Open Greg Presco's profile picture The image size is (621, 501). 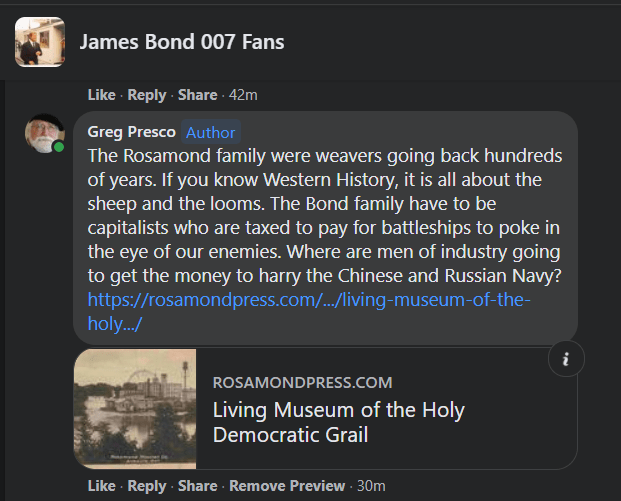click(45, 133)
